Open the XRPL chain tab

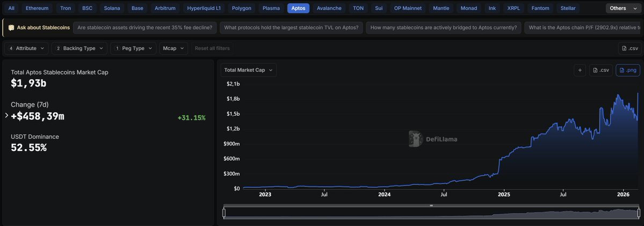(x=513, y=8)
